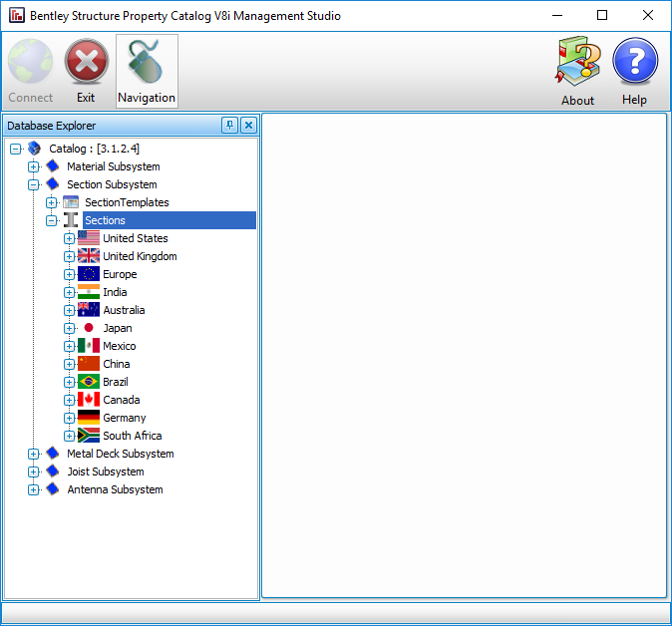The image size is (672, 626).
Task: Click the Germany flag icon
Action: point(89,418)
